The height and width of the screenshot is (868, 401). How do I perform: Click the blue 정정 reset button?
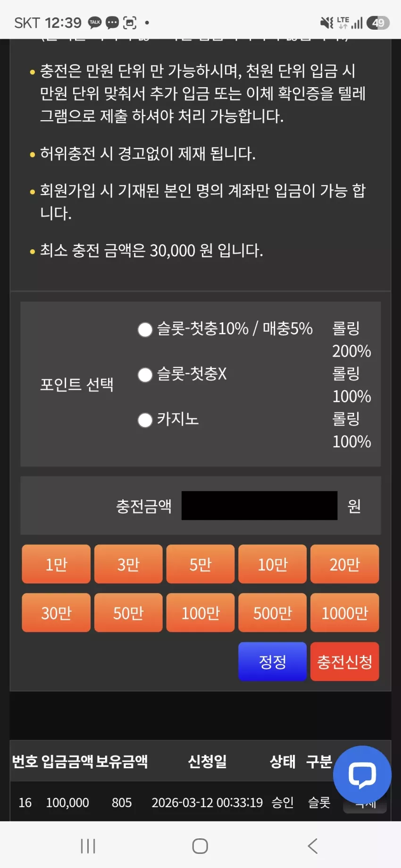point(273,662)
